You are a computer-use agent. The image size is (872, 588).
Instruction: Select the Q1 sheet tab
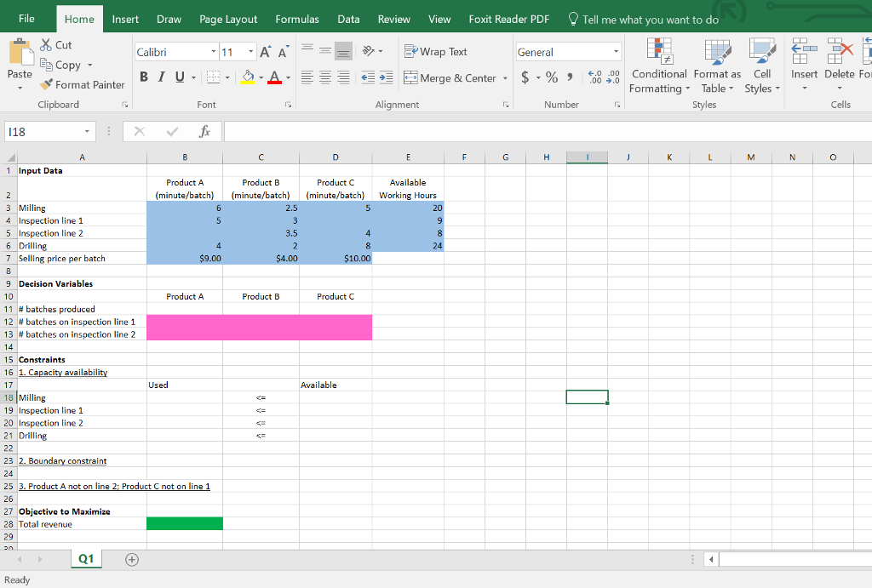coord(86,559)
